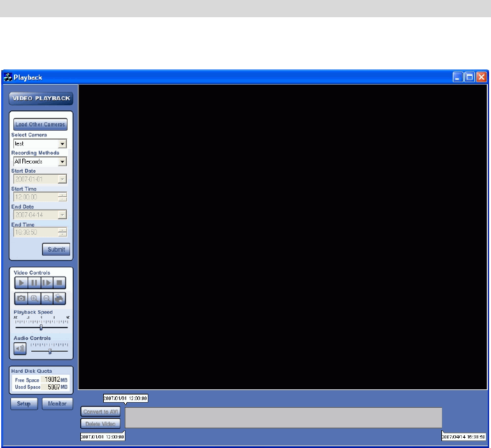This screenshot has width=491, height=448.
Task: Click the Load Other Cameras button
Action: (x=40, y=124)
